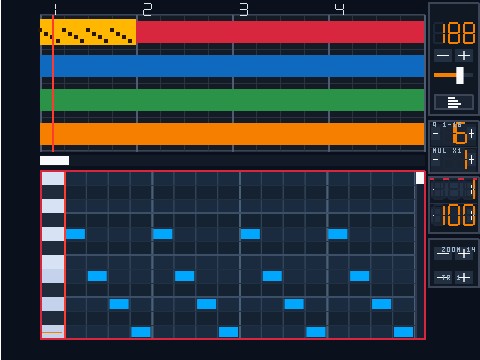Click the orange quantize value 6

pyautogui.click(x=459, y=133)
